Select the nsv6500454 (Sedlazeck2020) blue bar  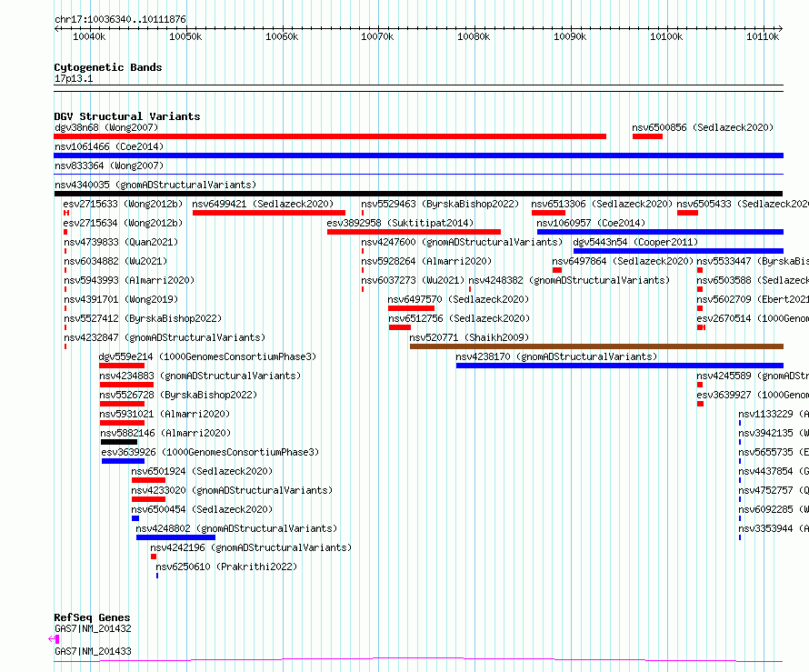(135, 518)
